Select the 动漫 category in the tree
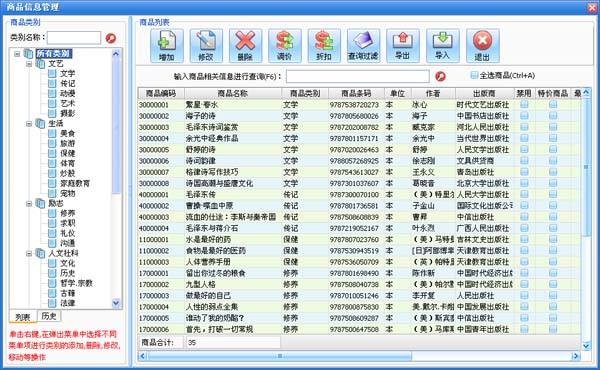 click(67, 93)
